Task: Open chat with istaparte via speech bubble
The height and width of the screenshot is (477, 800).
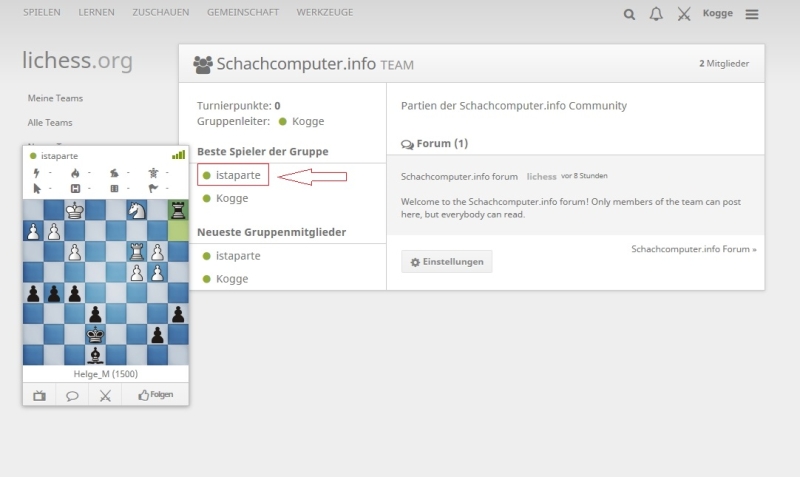Action: pos(72,395)
